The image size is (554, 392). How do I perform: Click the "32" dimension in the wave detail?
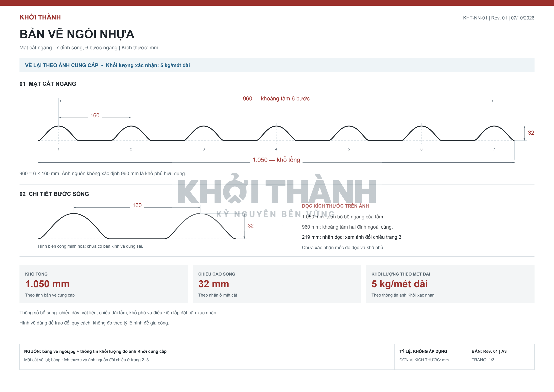click(x=251, y=226)
